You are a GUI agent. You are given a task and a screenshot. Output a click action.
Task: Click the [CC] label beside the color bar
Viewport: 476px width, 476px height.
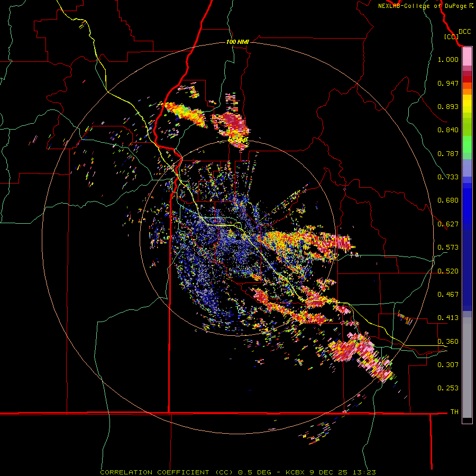point(451,36)
